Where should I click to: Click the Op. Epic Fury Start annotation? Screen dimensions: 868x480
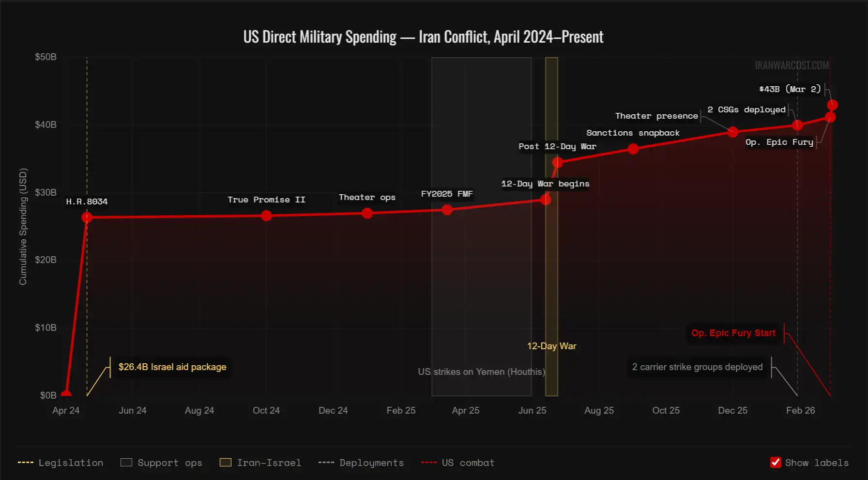[733, 333]
